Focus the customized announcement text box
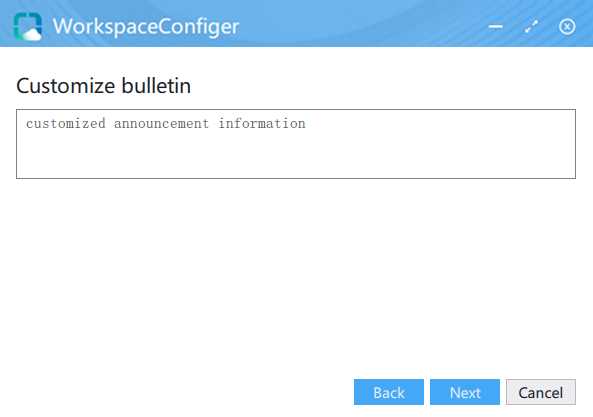Image resolution: width=593 pixels, height=417 pixels. 296,144
